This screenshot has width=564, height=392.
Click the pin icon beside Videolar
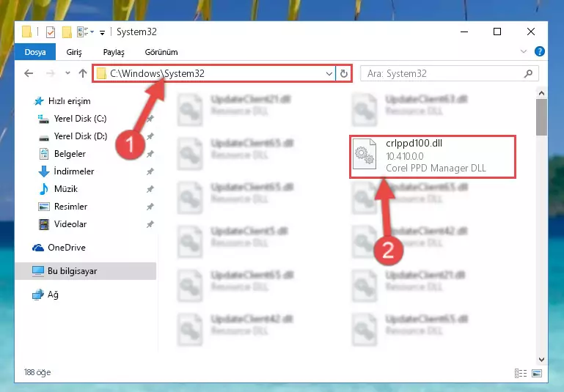[150, 224]
